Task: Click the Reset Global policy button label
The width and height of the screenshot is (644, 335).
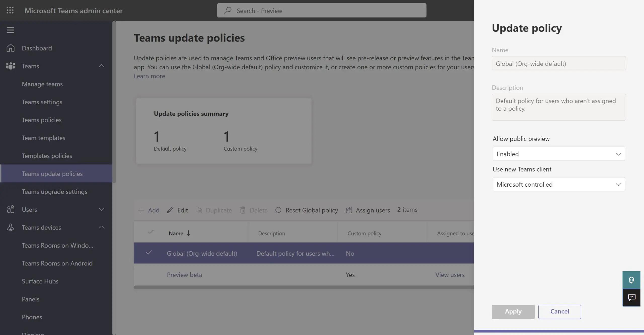Action: click(x=312, y=210)
